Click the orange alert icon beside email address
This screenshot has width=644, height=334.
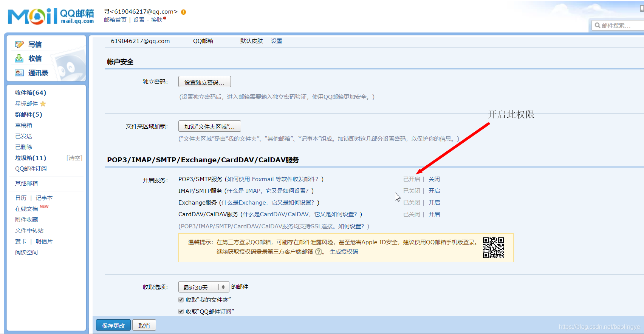tap(184, 12)
